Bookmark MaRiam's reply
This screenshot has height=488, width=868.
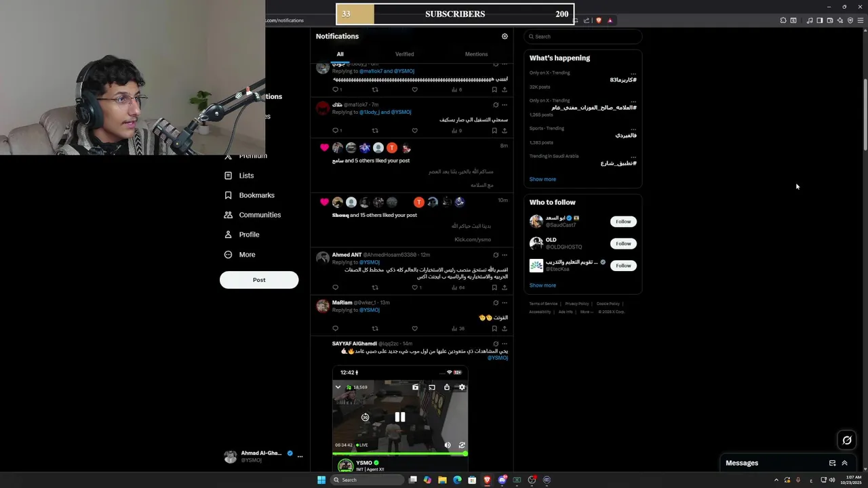[494, 329]
